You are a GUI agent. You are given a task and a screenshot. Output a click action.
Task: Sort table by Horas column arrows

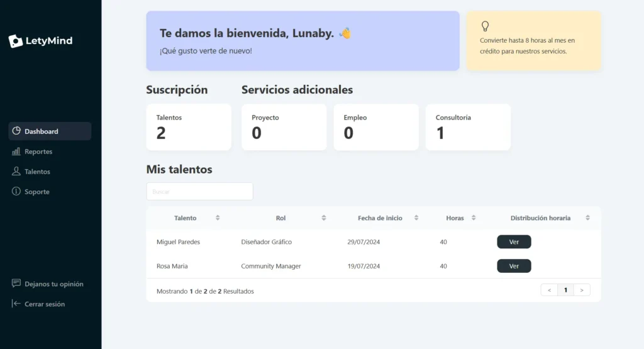point(474,218)
